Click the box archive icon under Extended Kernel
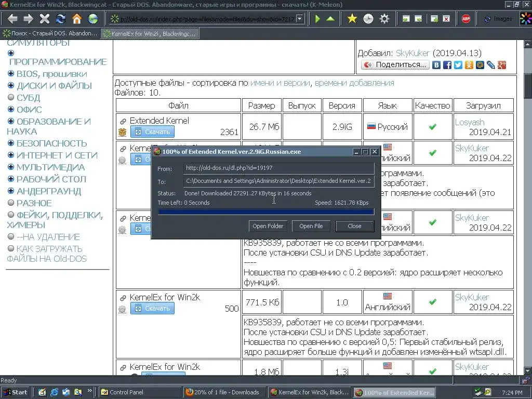The image size is (532, 399). tap(122, 132)
